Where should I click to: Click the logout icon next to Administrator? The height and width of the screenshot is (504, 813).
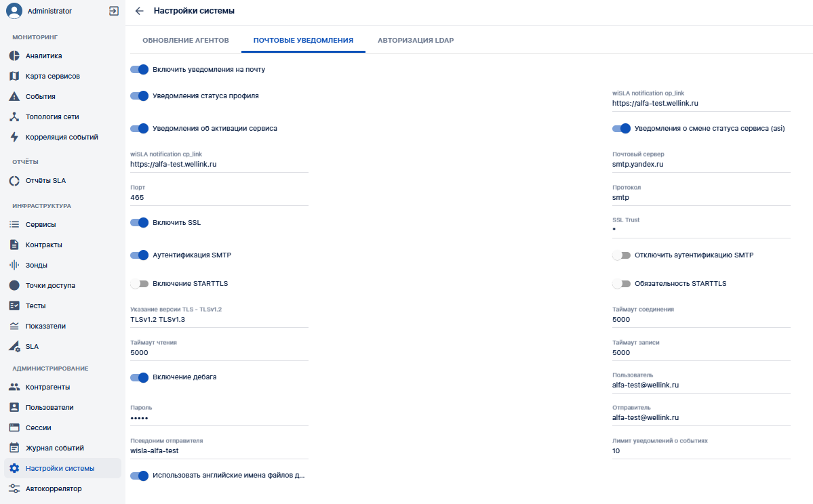point(114,11)
